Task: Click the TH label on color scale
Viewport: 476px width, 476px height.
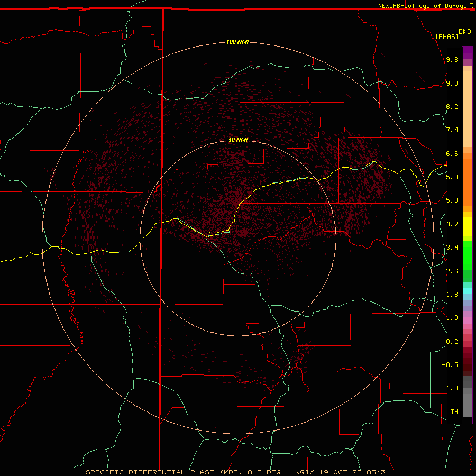Action: click(x=454, y=412)
